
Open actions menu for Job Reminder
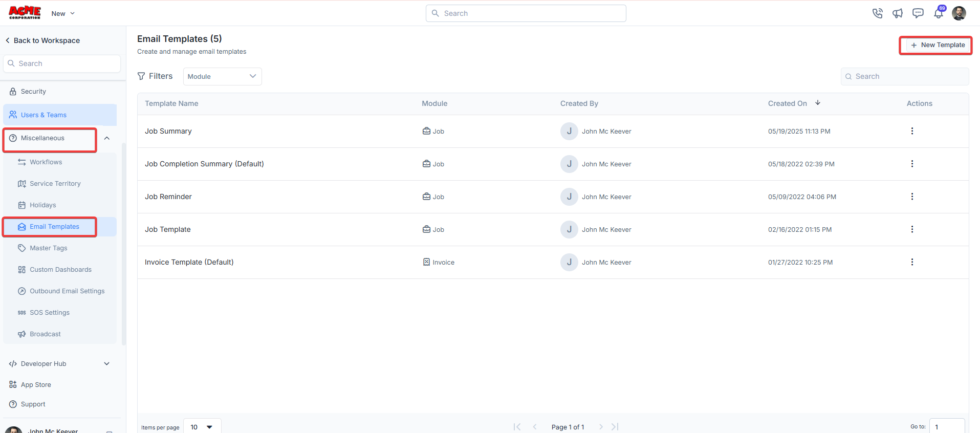tap(912, 197)
